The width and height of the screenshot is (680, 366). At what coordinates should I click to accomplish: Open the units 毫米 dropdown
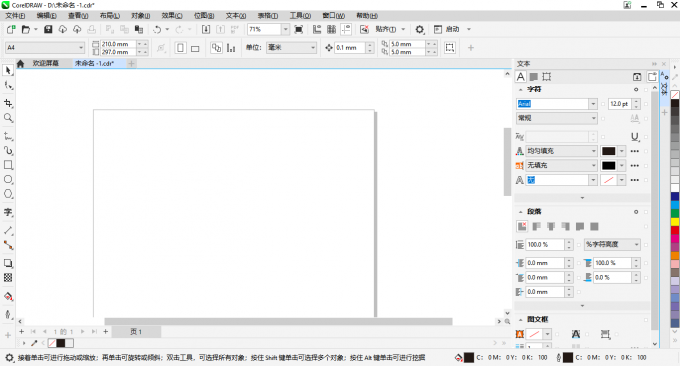click(313, 47)
